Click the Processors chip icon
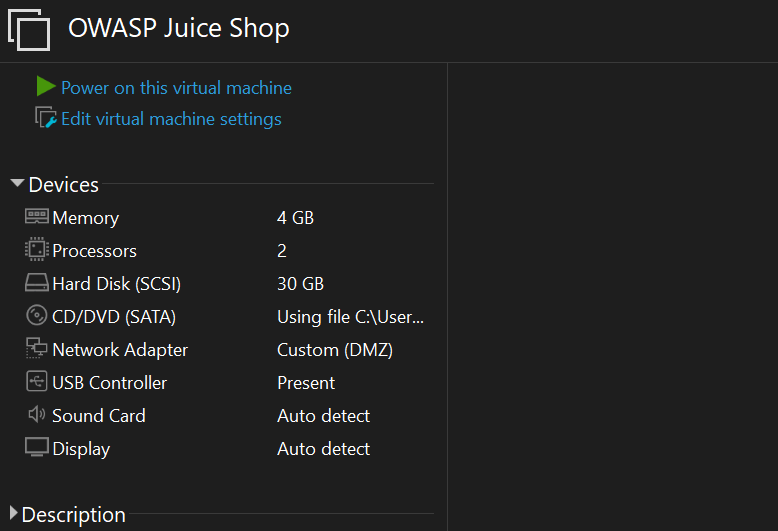Image resolution: width=778 pixels, height=531 pixels. pyautogui.click(x=37, y=250)
